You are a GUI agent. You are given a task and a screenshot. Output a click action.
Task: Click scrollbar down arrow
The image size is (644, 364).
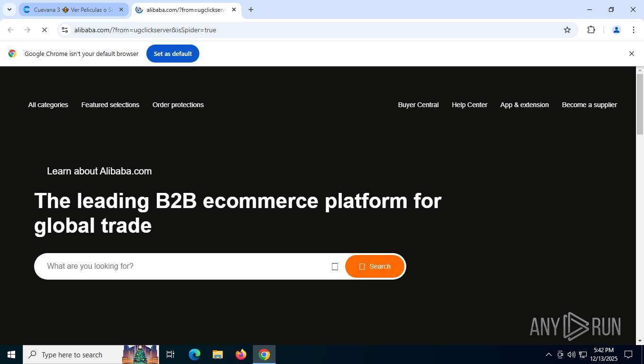640,340
